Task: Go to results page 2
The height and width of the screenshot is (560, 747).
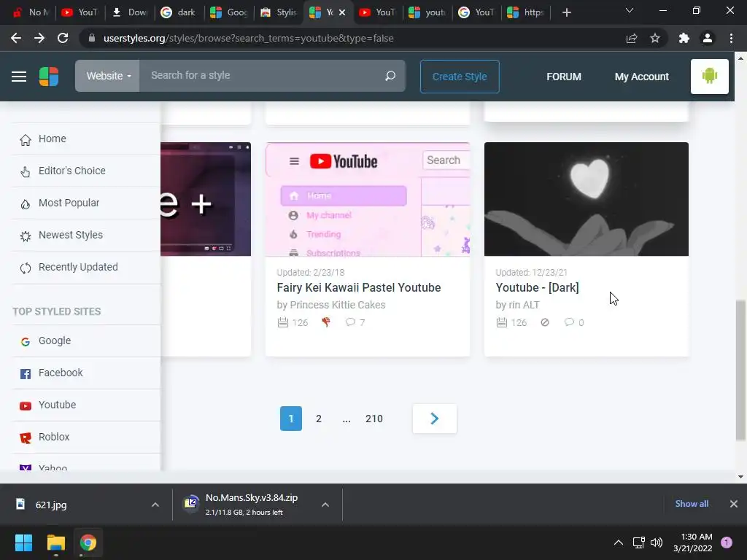Action: click(319, 419)
